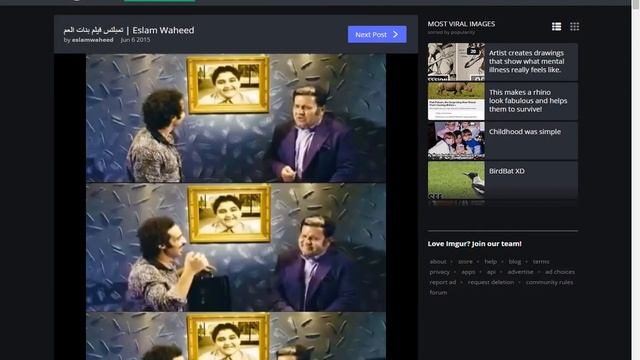
Task: Open BirdBat XD bird thumbnail
Action: click(456, 180)
